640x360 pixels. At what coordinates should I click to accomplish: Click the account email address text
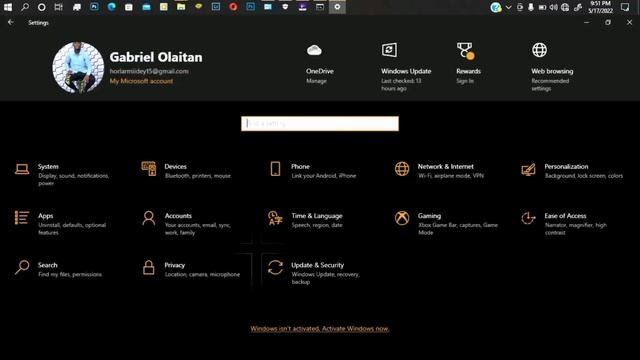pyautogui.click(x=149, y=71)
